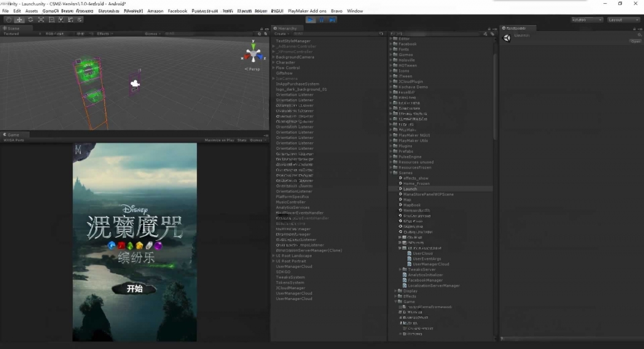Open the File menu
Viewport: 644px width, 349px height.
point(5,11)
